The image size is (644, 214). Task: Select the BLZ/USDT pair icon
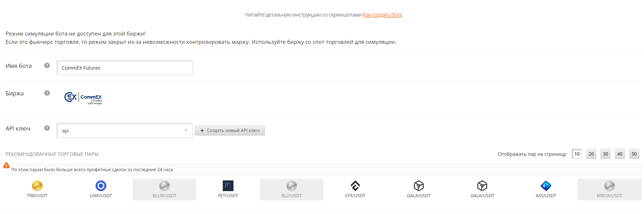click(x=292, y=186)
